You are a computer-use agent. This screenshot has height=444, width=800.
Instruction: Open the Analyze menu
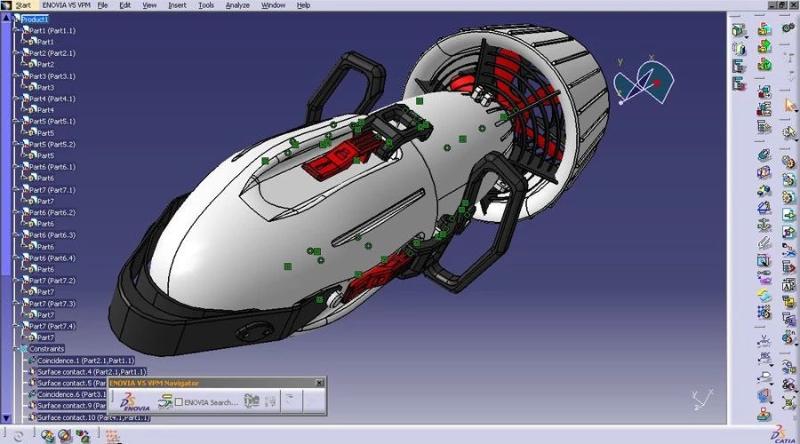(x=237, y=5)
